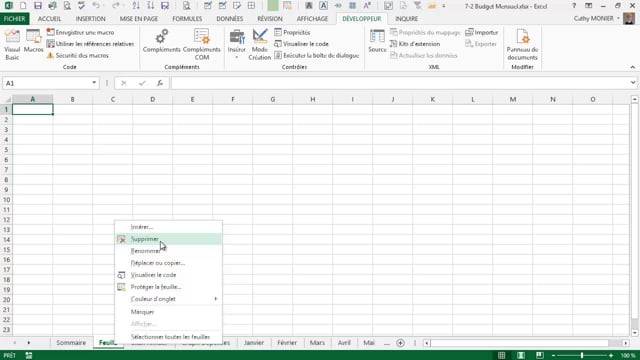
Task: Open the Visual Basic editor
Action: [12, 45]
